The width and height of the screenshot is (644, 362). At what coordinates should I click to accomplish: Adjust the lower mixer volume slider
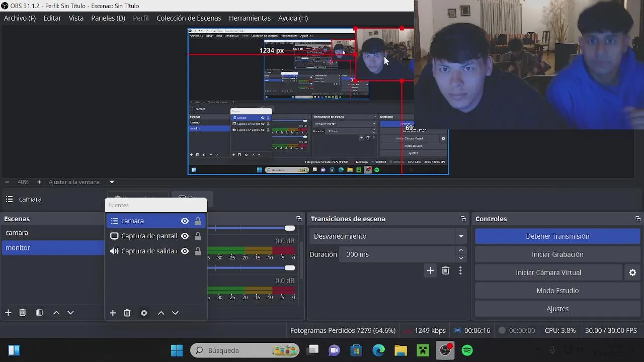point(289,268)
